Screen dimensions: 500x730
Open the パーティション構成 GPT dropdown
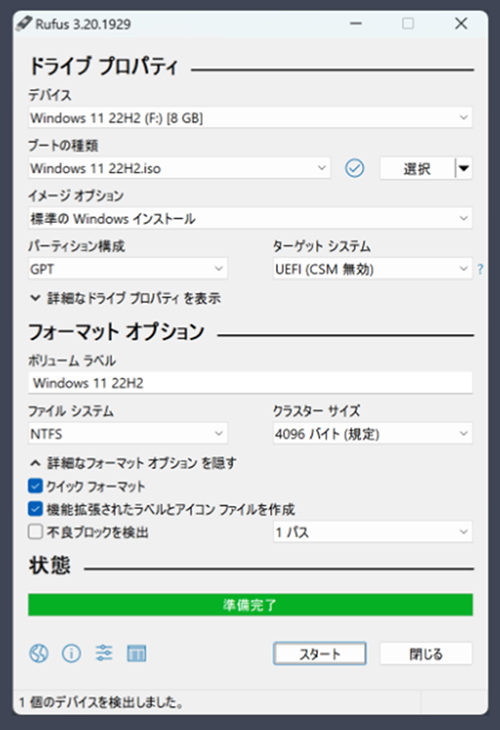coord(128,269)
